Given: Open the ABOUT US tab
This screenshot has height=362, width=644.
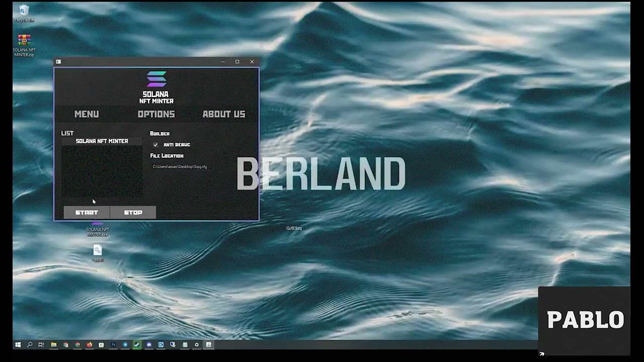Looking at the screenshot, I should (224, 114).
